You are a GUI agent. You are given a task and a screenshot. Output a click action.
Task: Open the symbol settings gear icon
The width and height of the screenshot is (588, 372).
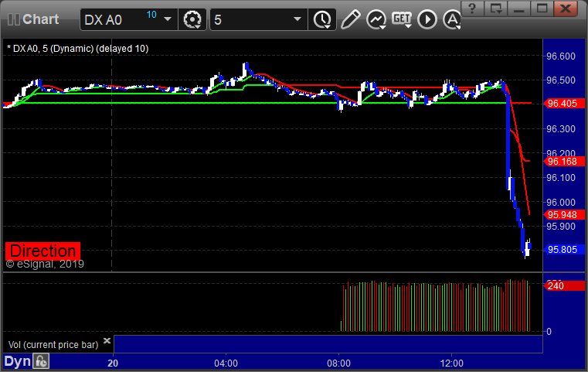pos(193,19)
